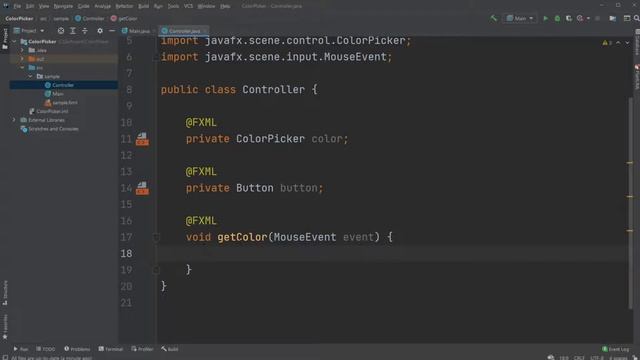
Task: Open Project panel settings gear
Action: pos(100,31)
